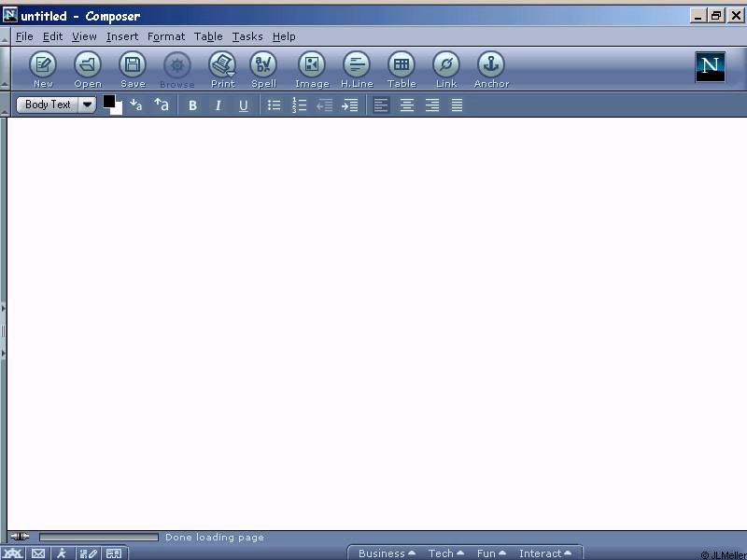Open the File menu
The height and width of the screenshot is (560, 747).
[x=24, y=36]
